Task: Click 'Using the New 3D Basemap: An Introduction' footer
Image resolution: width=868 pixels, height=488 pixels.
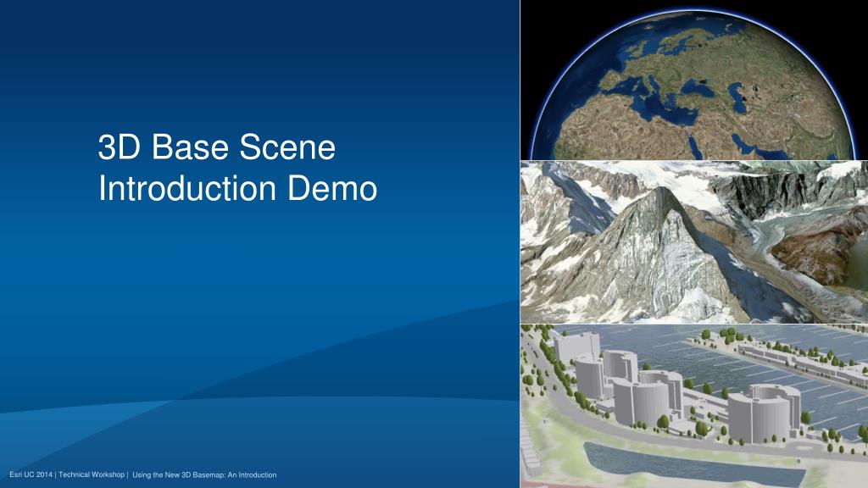Action: [x=204, y=474]
